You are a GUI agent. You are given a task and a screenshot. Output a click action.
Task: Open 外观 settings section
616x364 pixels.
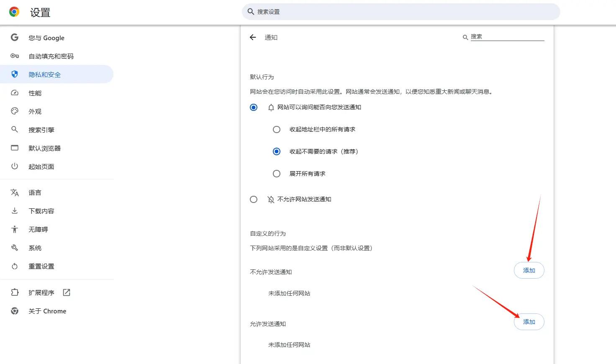point(57,111)
